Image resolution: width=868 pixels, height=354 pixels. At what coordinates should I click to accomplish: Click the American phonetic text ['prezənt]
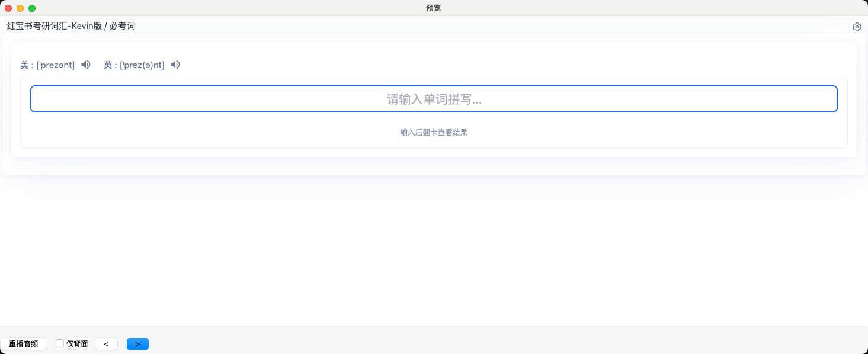pyautogui.click(x=56, y=65)
